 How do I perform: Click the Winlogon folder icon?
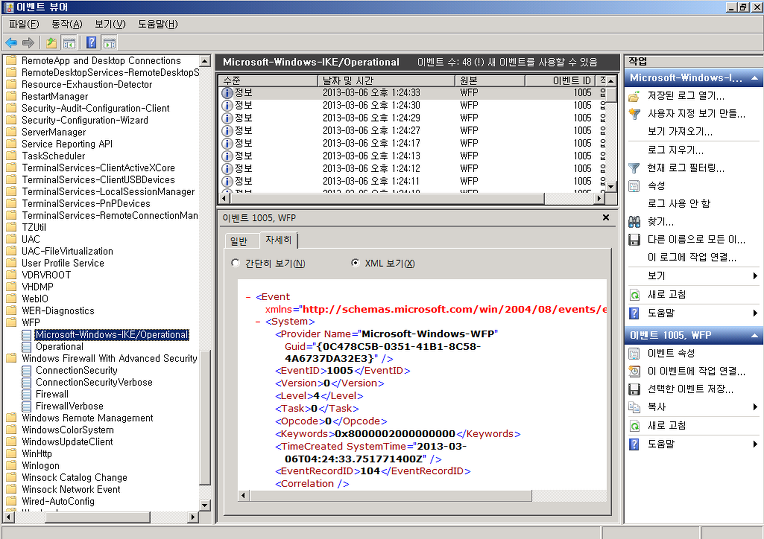click(12, 466)
